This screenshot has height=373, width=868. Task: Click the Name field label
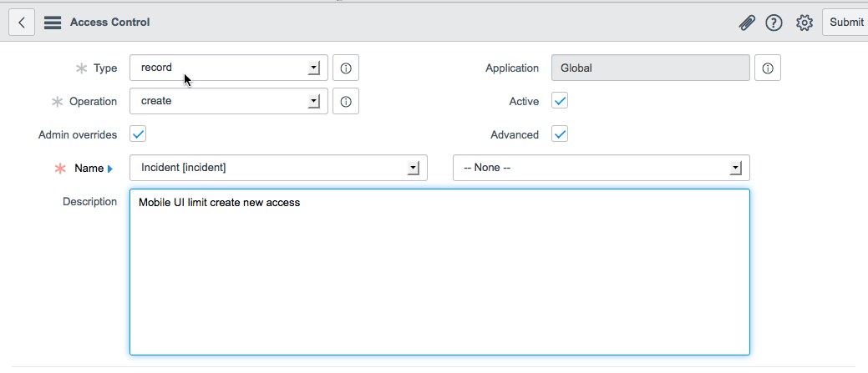(x=89, y=169)
